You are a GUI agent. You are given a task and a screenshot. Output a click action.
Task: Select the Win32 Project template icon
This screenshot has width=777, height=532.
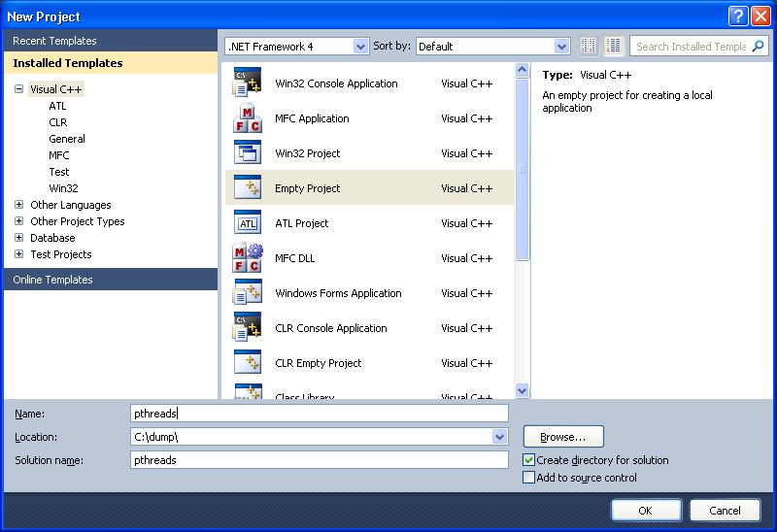[x=248, y=152]
